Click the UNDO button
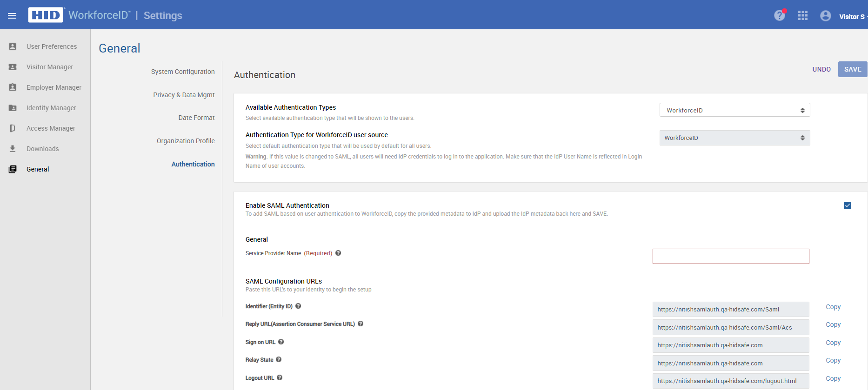 click(x=821, y=69)
